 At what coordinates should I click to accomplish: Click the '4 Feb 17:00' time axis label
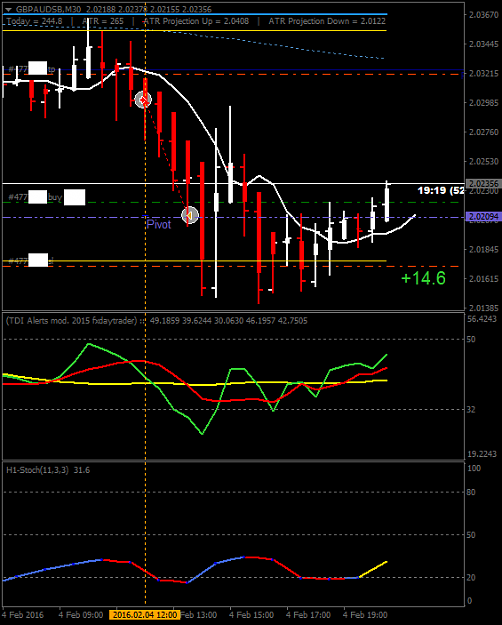pyautogui.click(x=309, y=615)
